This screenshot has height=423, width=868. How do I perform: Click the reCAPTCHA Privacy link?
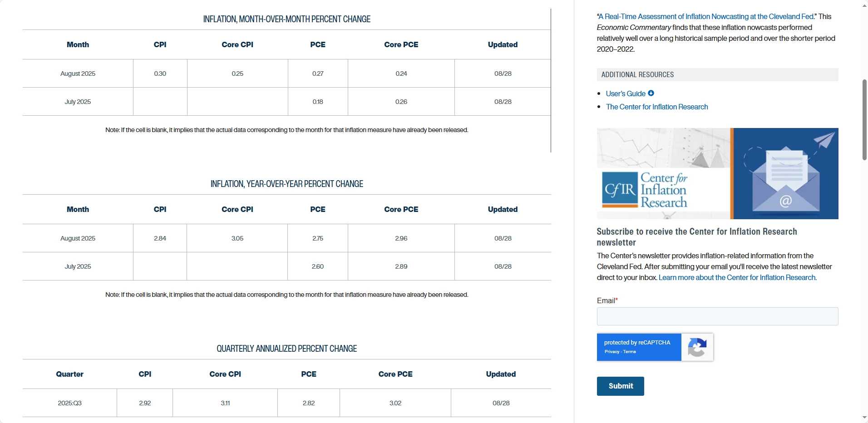coord(612,351)
